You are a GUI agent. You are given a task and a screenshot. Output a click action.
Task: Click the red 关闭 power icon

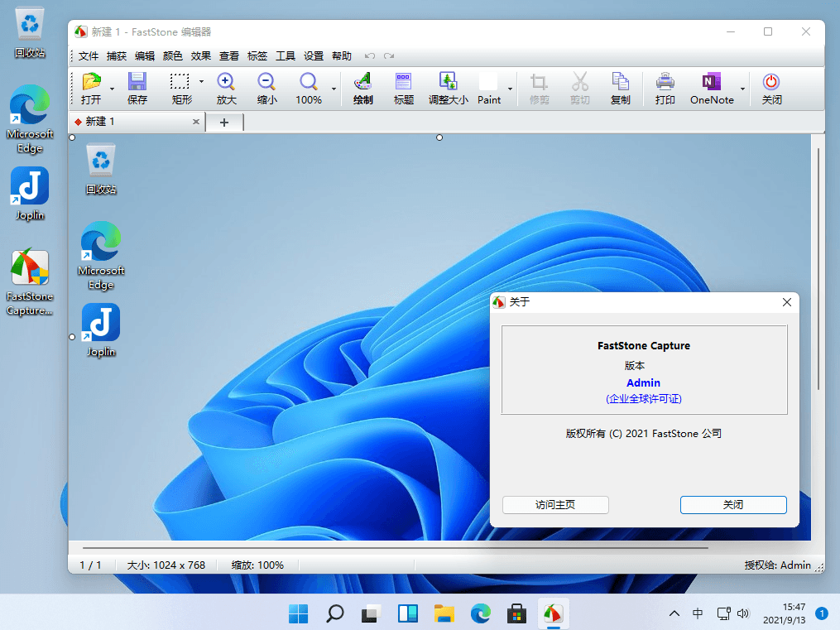point(771,89)
